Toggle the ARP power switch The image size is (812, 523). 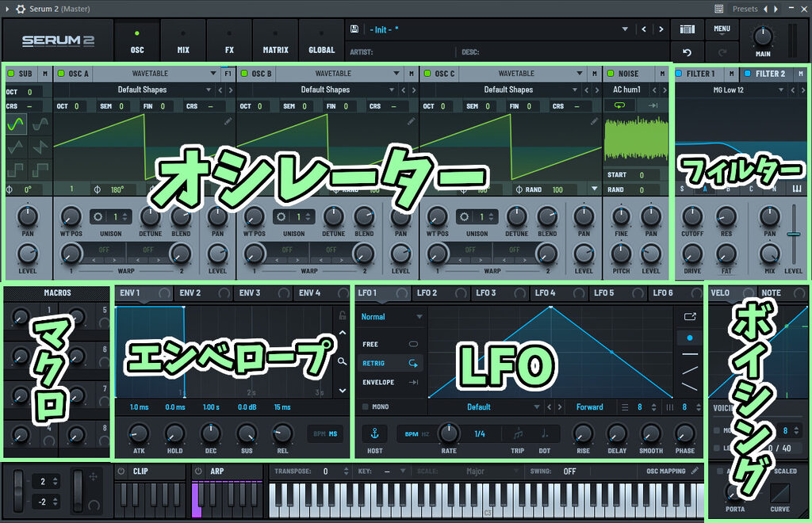(198, 471)
